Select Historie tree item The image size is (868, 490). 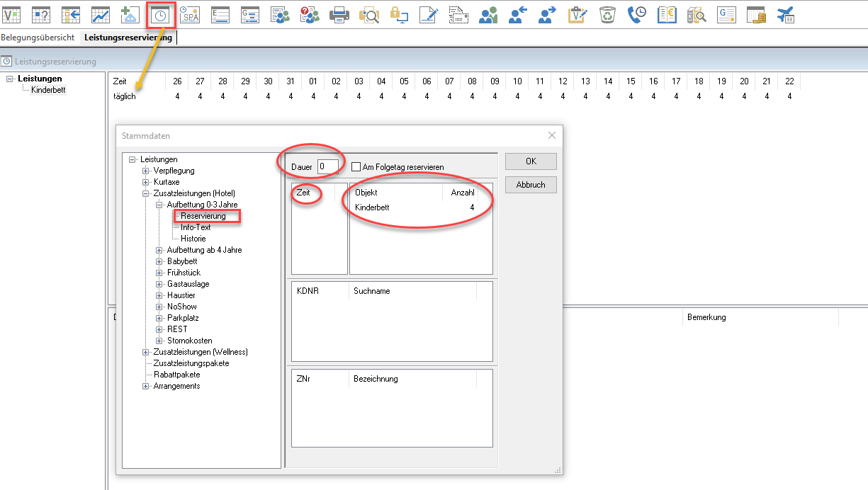[193, 239]
